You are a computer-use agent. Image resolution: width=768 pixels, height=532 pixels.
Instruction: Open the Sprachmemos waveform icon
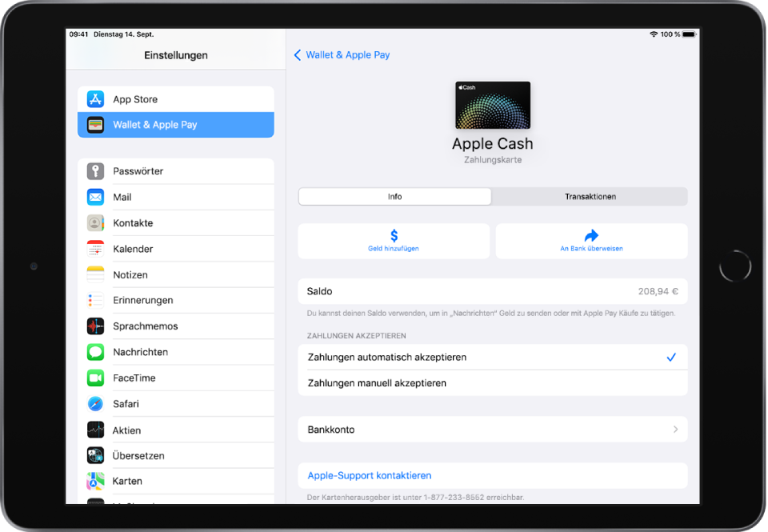point(95,326)
